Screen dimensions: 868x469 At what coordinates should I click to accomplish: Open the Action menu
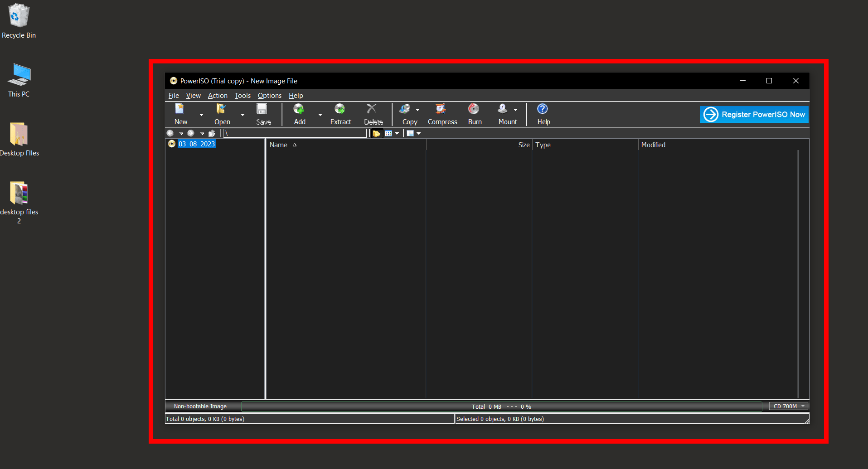pos(218,96)
